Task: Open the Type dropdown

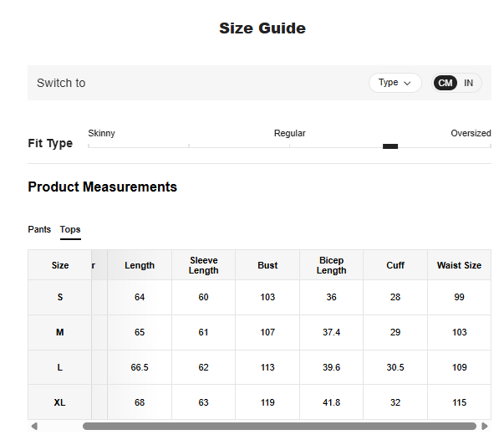Action: pos(395,83)
